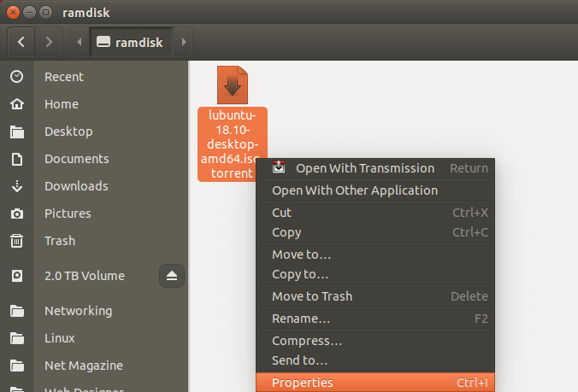Screen dimensions: 578x392
Task: Select Rename… from the context menu
Action: coord(301,319)
